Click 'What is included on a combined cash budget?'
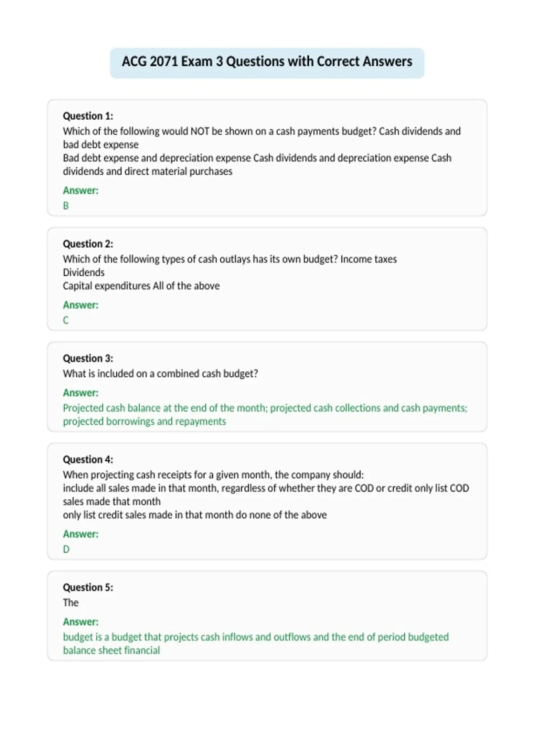 160,374
